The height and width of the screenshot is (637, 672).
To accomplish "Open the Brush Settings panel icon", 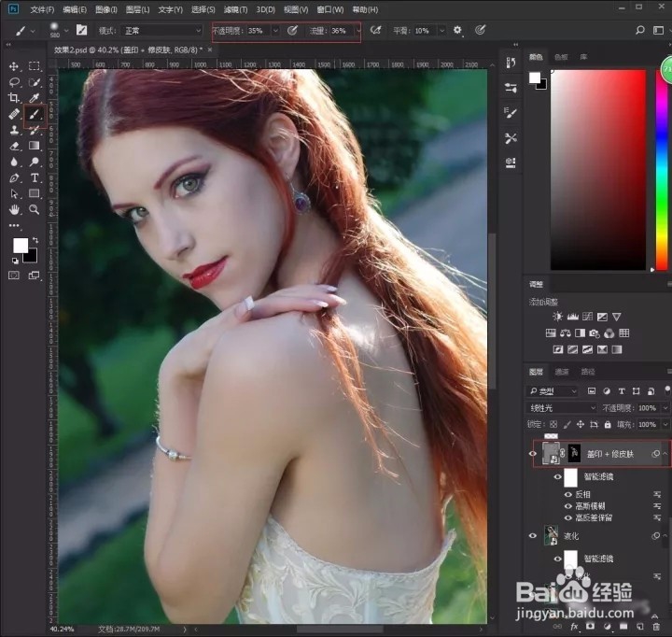I will [x=511, y=113].
